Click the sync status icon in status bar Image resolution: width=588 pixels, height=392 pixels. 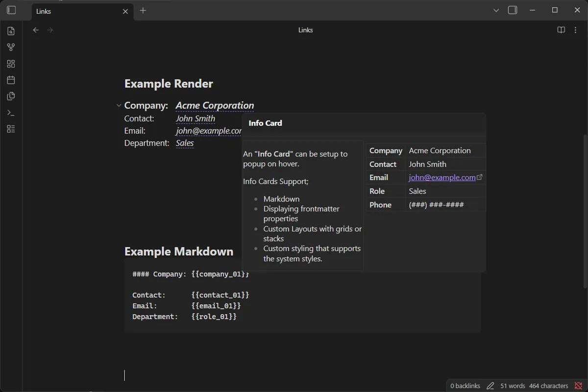pyautogui.click(x=578, y=386)
